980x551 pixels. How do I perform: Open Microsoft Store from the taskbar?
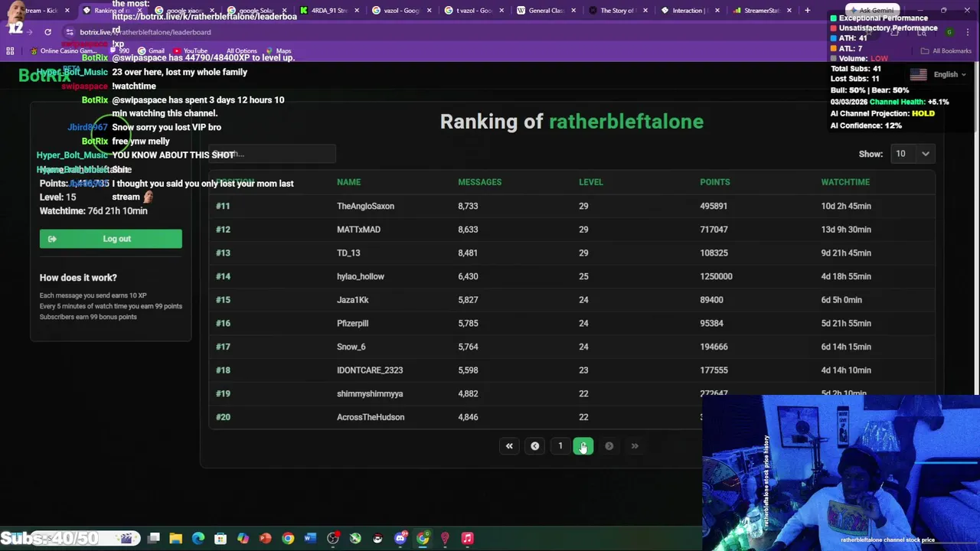coord(220,539)
